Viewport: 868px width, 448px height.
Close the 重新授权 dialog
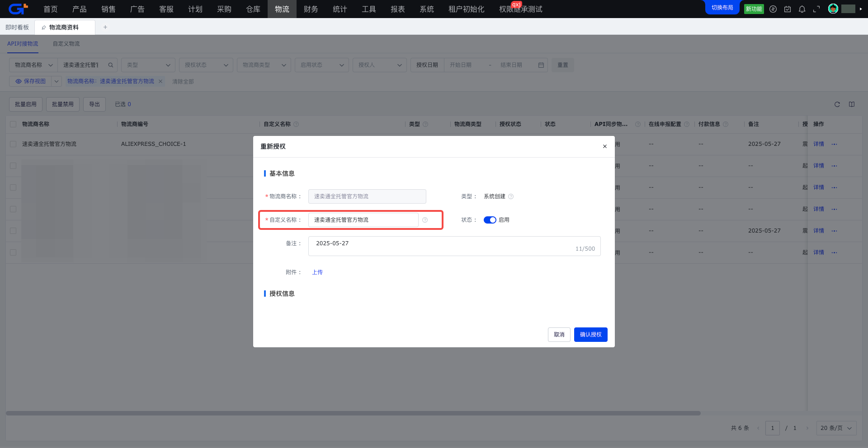pyautogui.click(x=605, y=146)
